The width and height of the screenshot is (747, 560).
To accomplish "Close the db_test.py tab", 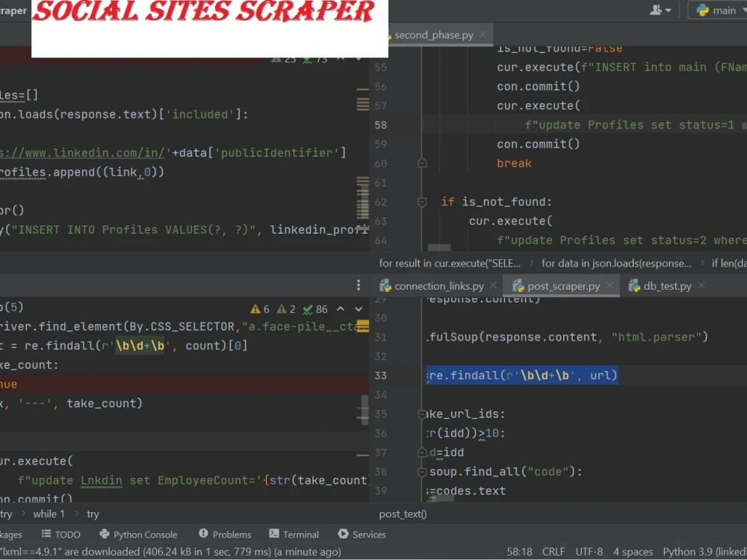I will [x=701, y=285].
